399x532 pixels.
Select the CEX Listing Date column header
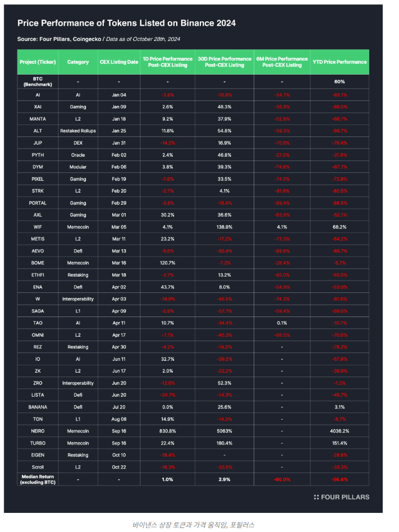click(118, 62)
